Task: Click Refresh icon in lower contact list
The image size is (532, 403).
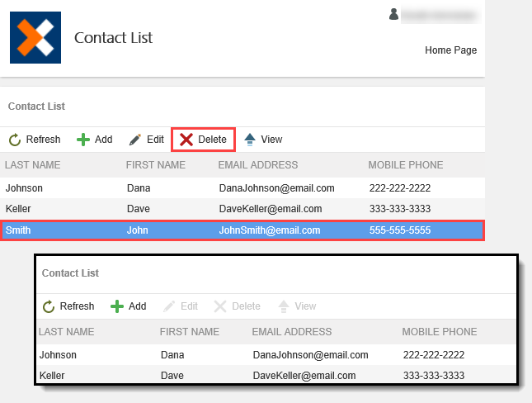Action: [x=49, y=306]
